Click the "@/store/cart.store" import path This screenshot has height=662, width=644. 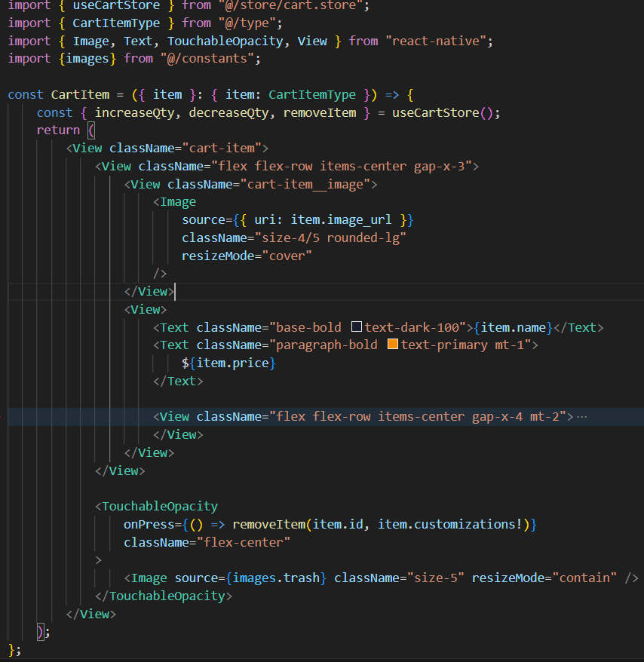click(291, 5)
